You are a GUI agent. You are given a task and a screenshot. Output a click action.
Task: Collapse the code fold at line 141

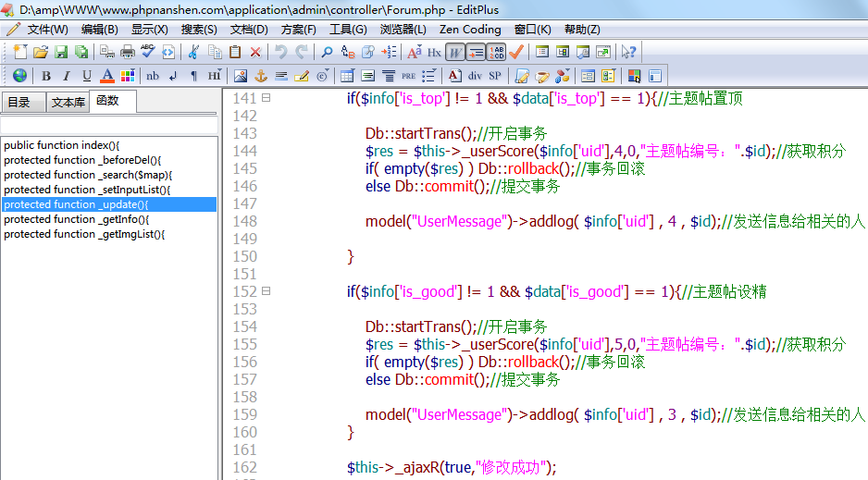coord(266,98)
